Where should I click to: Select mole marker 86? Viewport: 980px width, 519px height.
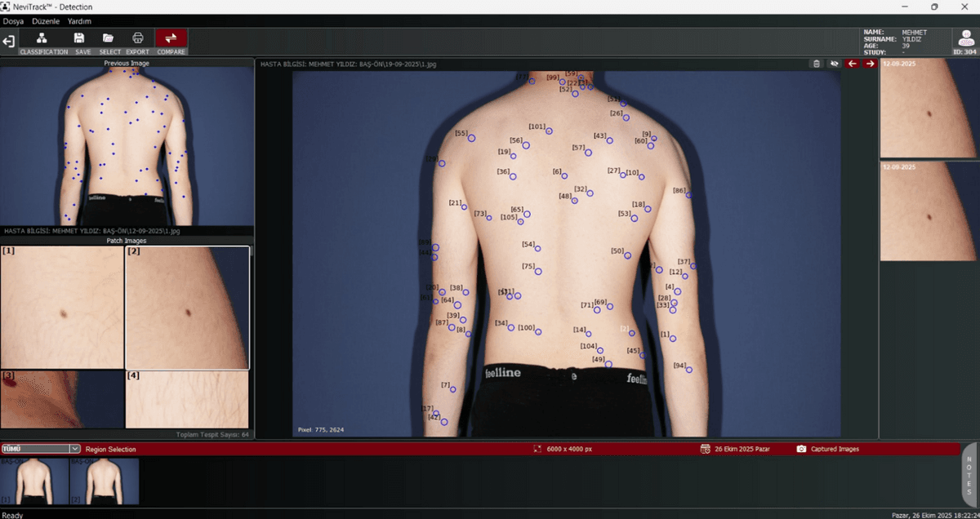688,195
